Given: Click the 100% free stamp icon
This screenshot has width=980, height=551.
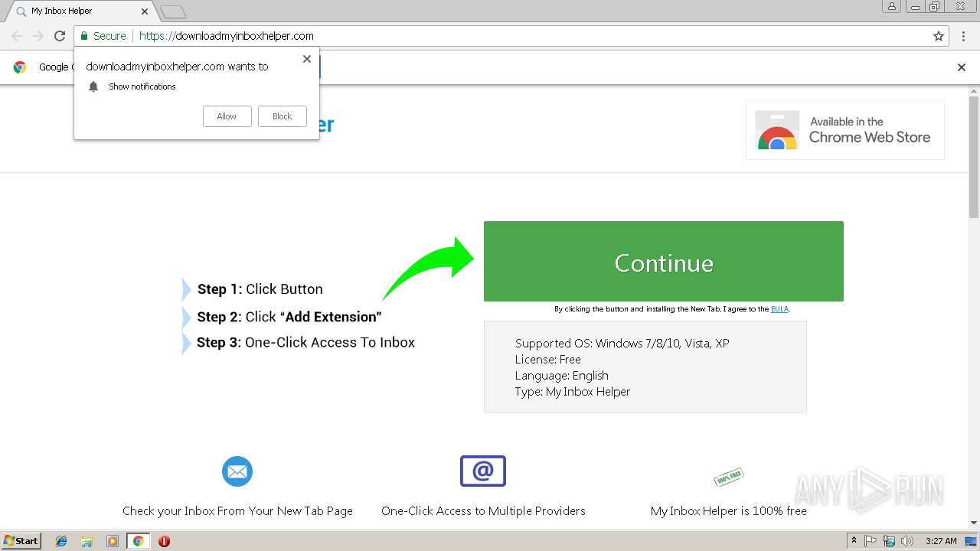Looking at the screenshot, I should 729,478.
